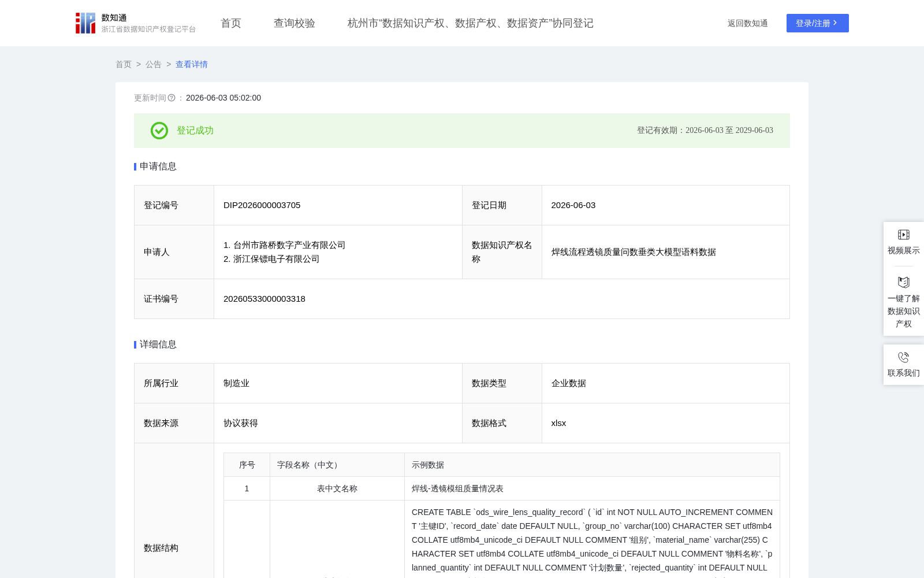Click the 企业数据 data type value
The width and height of the screenshot is (924, 578).
pos(569,383)
